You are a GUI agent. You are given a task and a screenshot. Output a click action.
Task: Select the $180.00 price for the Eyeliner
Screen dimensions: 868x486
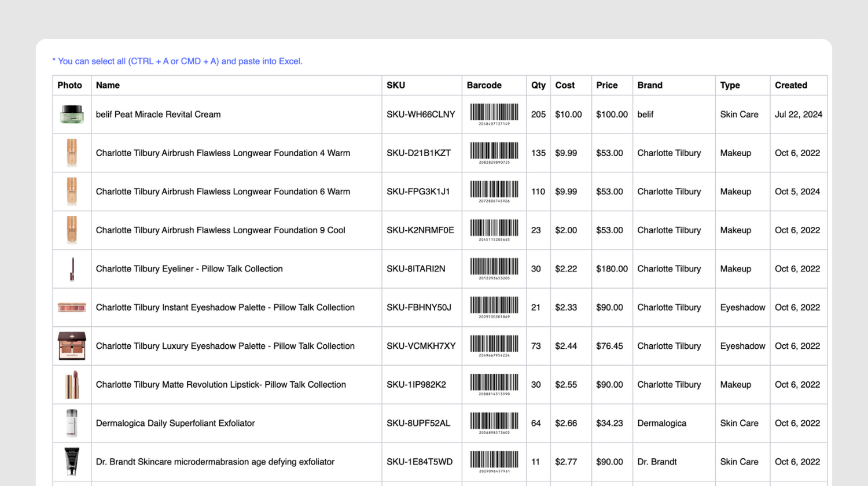click(x=612, y=269)
